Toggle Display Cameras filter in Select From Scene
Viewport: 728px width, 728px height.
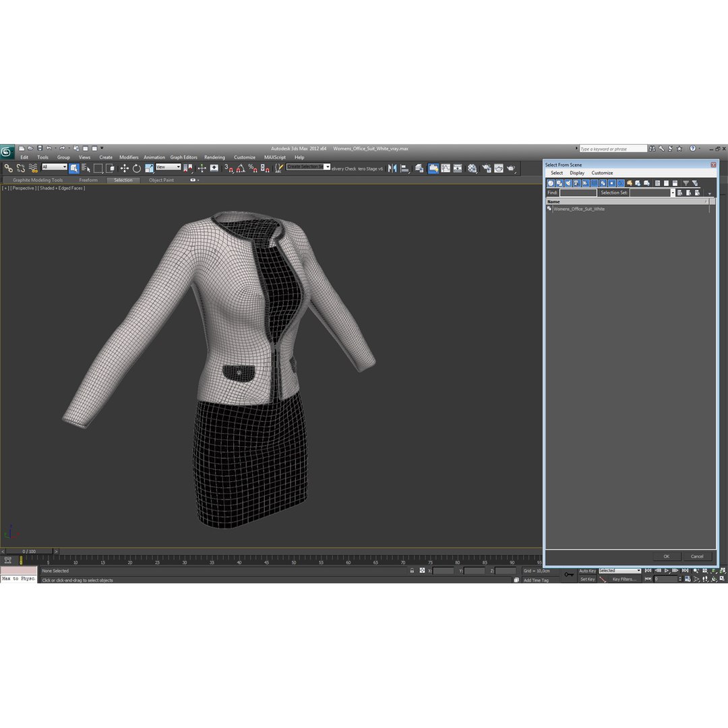577,183
